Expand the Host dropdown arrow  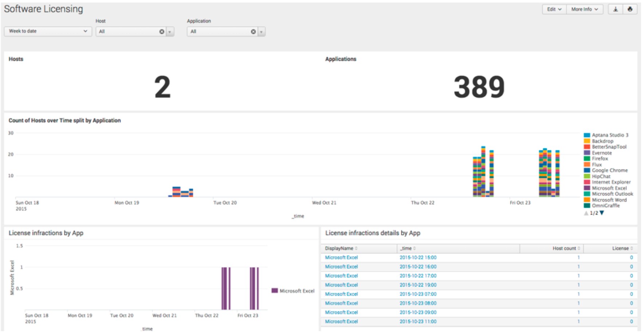click(170, 32)
